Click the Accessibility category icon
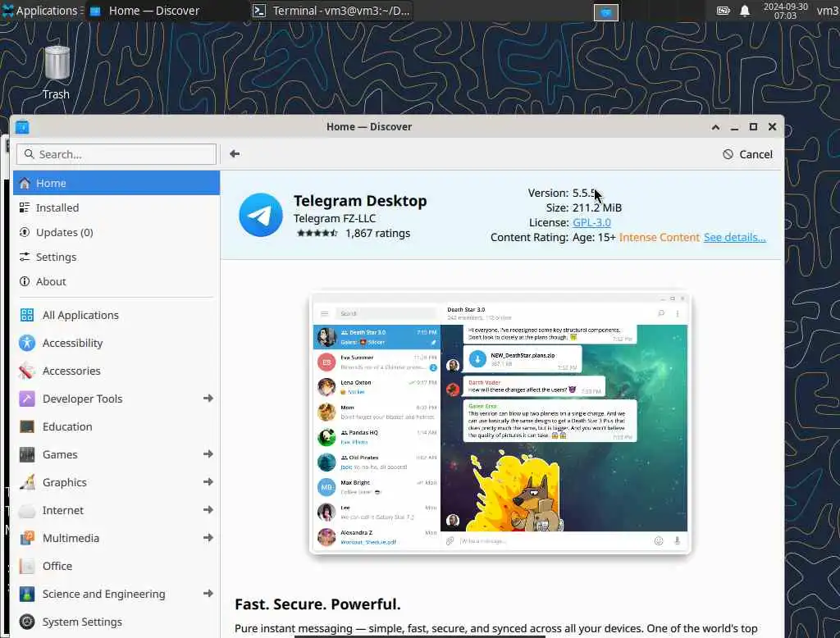The height and width of the screenshot is (638, 840). pyautogui.click(x=27, y=343)
